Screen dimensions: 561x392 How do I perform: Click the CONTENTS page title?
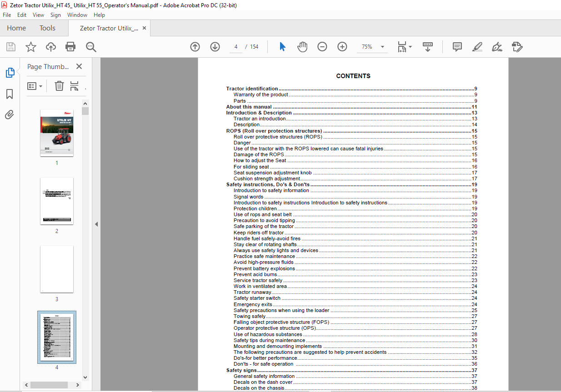(353, 76)
